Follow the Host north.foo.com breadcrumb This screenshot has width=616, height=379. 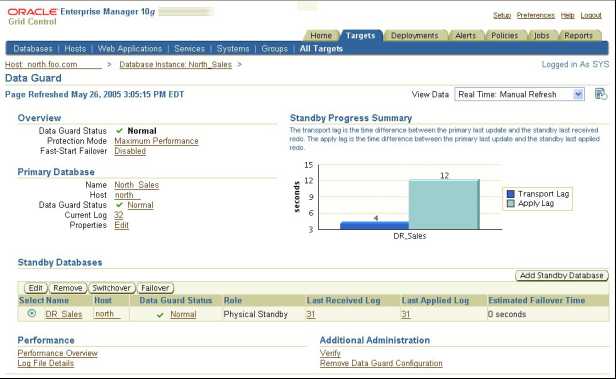tap(53, 64)
